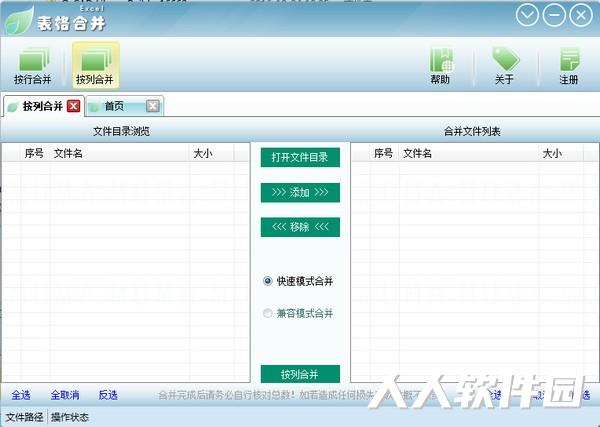Click the 文件目录浏览 panel title
Image resolution: width=600 pixels, height=427 pixels.
pyautogui.click(x=121, y=132)
